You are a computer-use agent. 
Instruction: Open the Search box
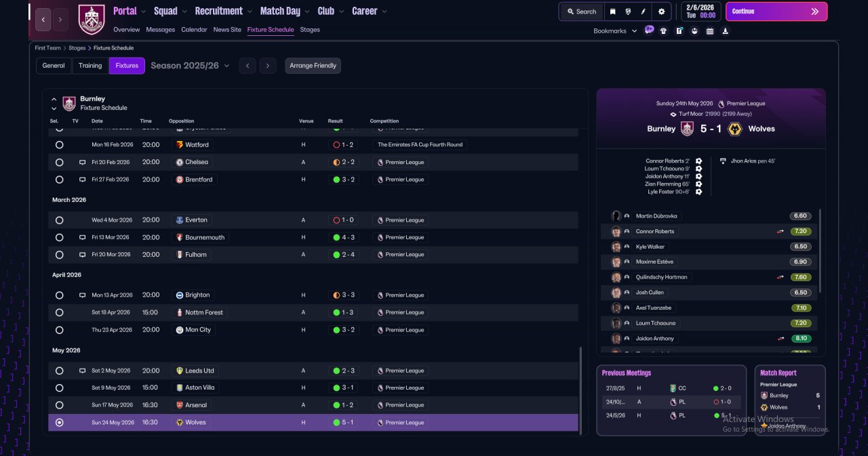[581, 12]
